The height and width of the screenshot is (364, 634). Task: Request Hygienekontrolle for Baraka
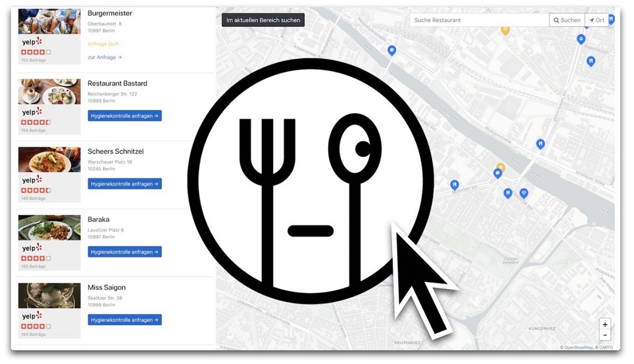tap(124, 252)
